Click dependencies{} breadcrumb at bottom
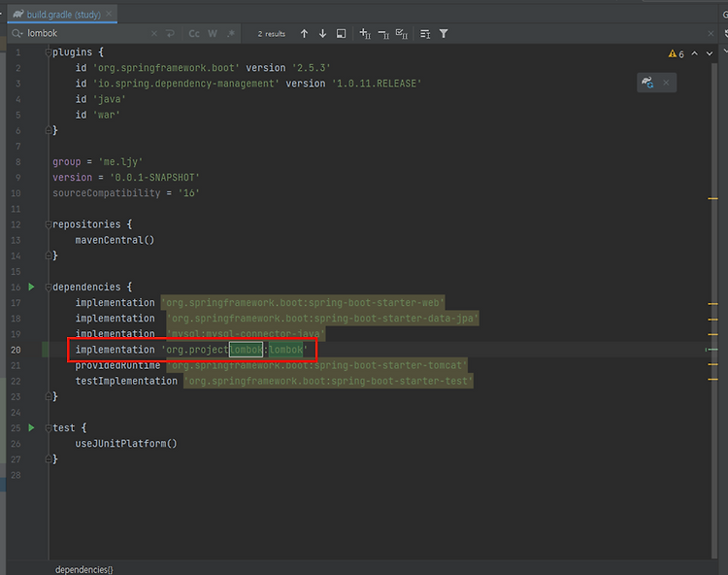 point(83,568)
